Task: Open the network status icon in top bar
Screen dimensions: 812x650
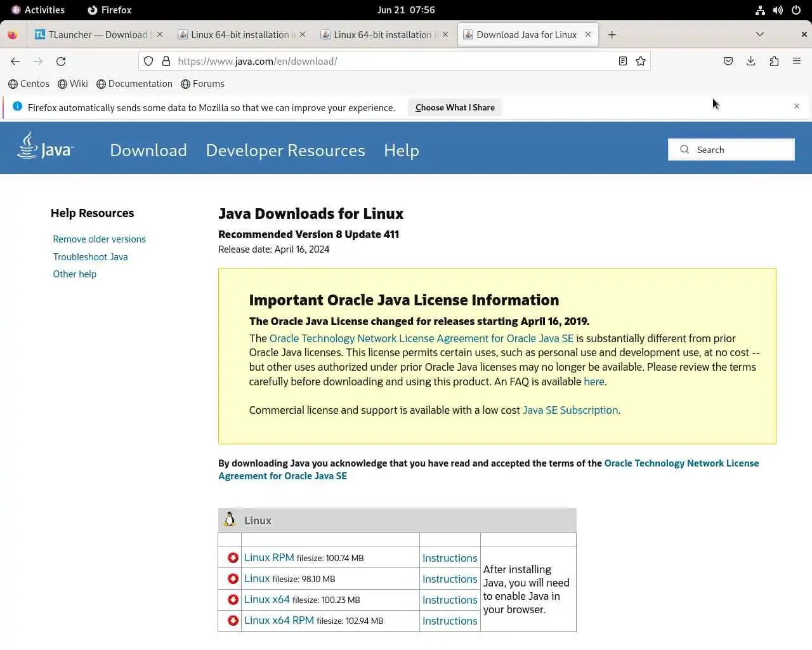Action: 760,10
